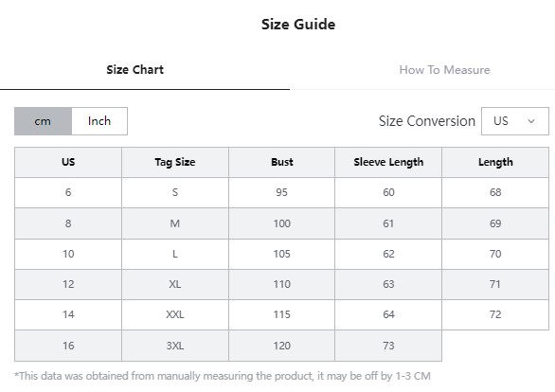
Task: Click the chevron arrow in the US selector
Action: click(x=531, y=121)
